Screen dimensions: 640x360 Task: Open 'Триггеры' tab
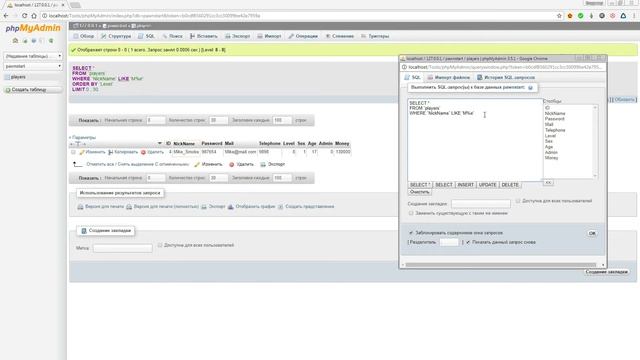tap(375, 36)
